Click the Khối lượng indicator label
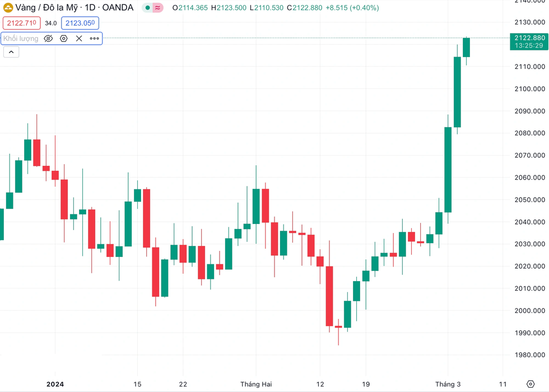The image size is (549, 392). click(x=21, y=39)
